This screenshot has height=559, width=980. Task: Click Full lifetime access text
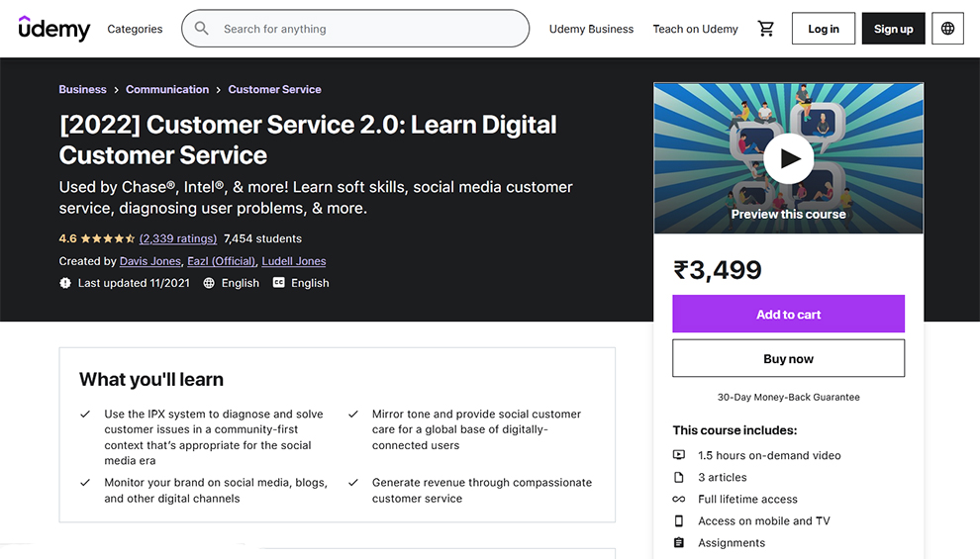click(x=747, y=499)
